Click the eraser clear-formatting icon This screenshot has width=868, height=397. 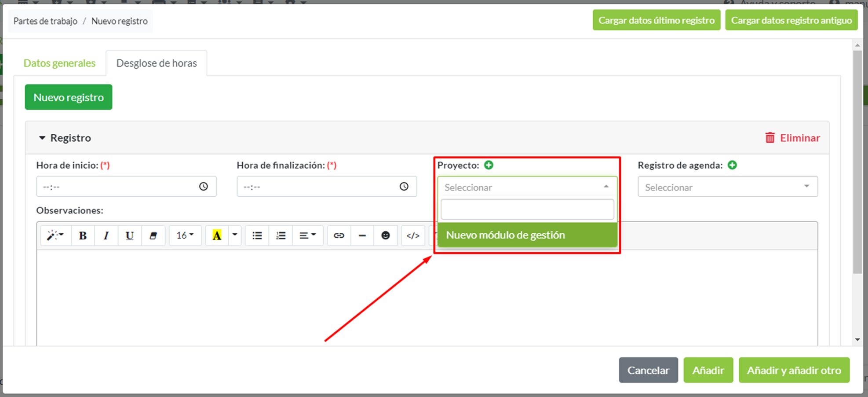[153, 235]
